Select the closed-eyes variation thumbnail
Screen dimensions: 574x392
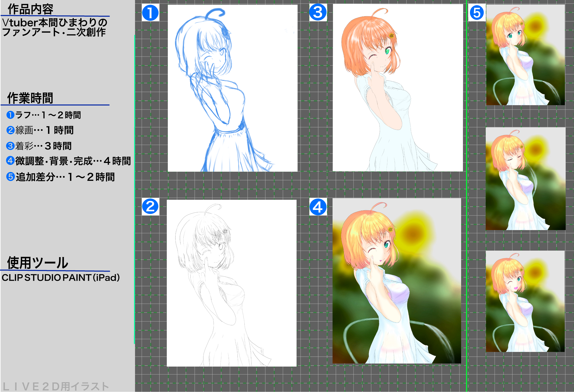pyautogui.click(x=525, y=179)
